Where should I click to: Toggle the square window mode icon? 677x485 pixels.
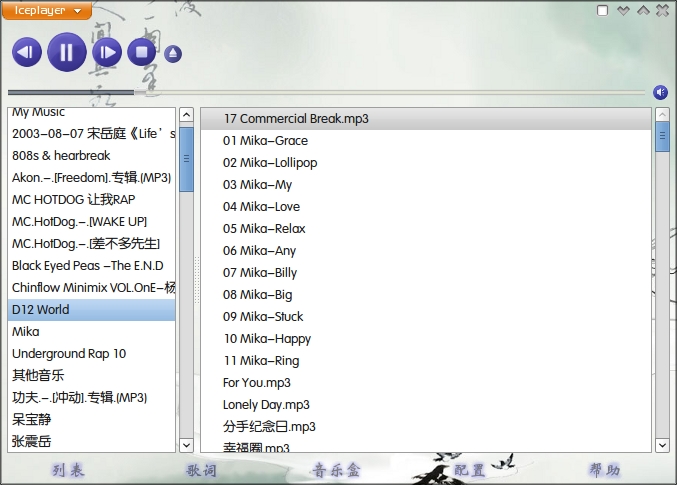602,10
